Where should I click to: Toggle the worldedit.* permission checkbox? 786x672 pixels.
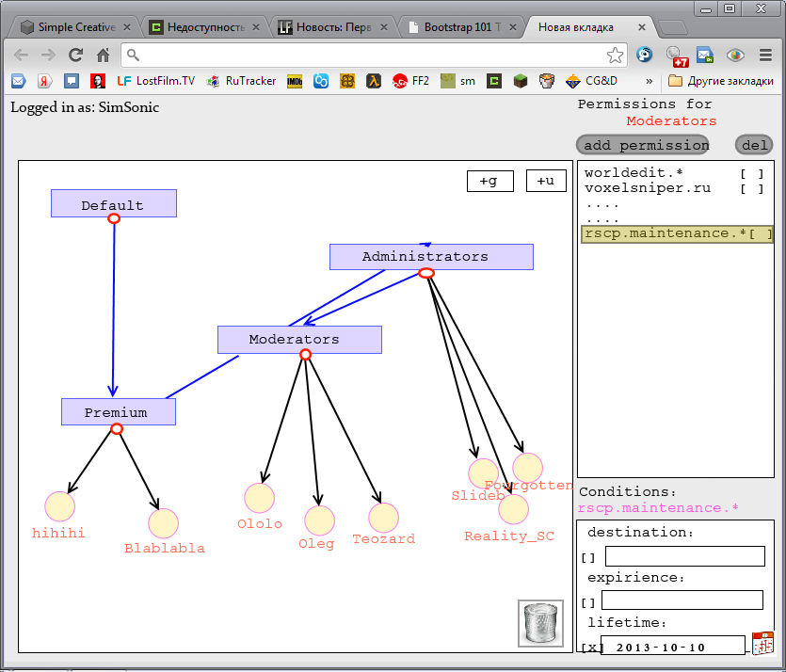click(752, 174)
